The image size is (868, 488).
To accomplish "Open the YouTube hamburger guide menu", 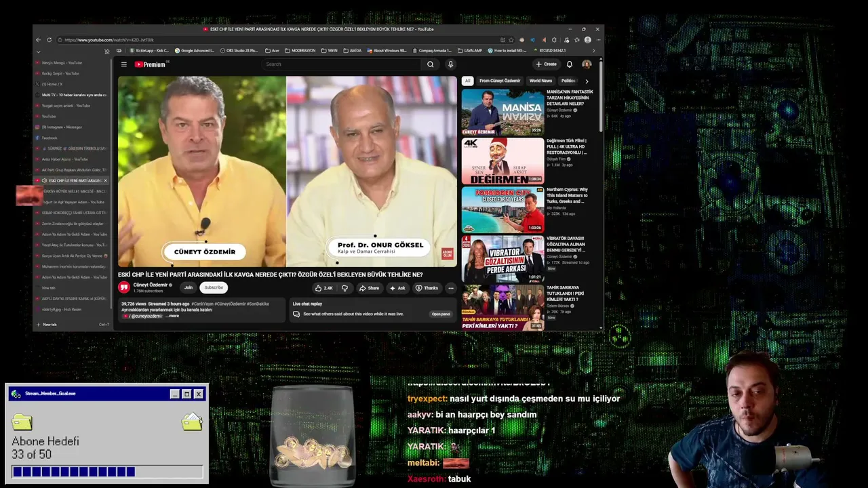I will (x=124, y=64).
